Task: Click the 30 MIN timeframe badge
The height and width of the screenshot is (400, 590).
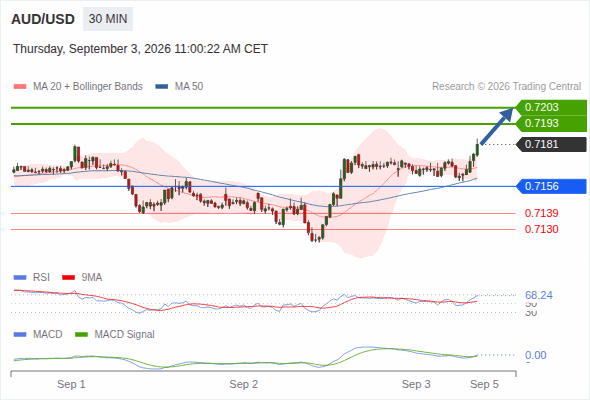Action: 108,19
